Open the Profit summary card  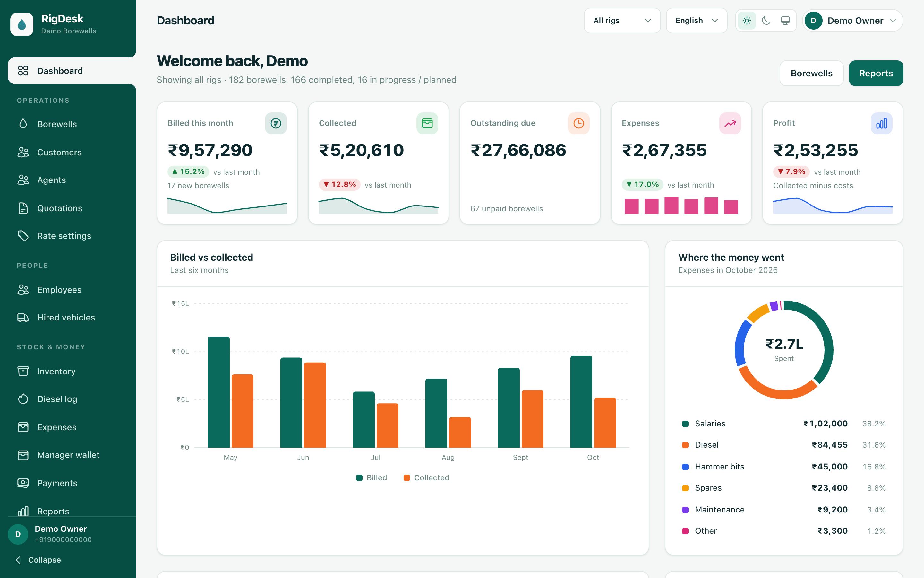[833, 163]
